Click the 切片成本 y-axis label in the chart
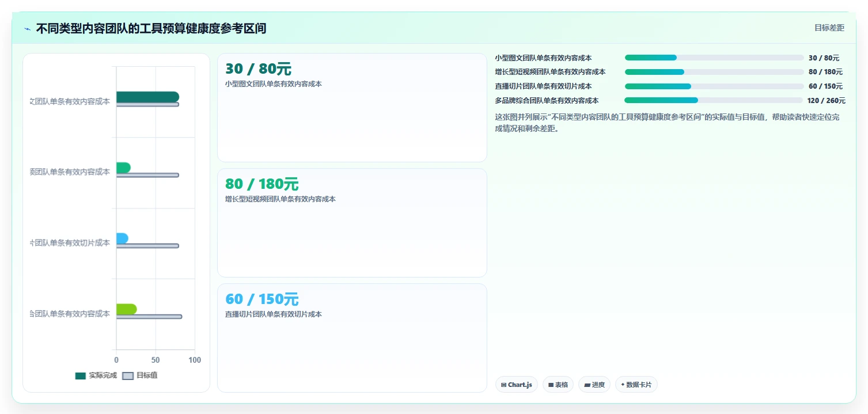 pos(70,243)
